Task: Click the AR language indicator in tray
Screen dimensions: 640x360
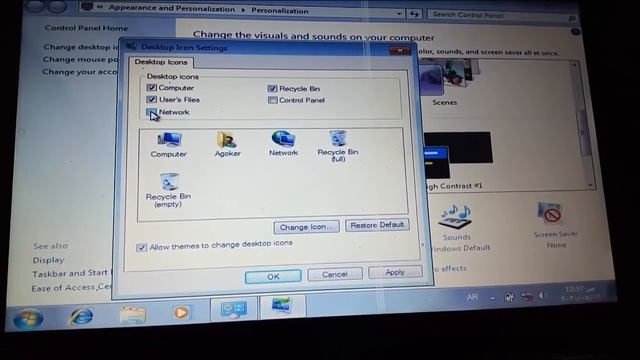Action: click(x=472, y=297)
